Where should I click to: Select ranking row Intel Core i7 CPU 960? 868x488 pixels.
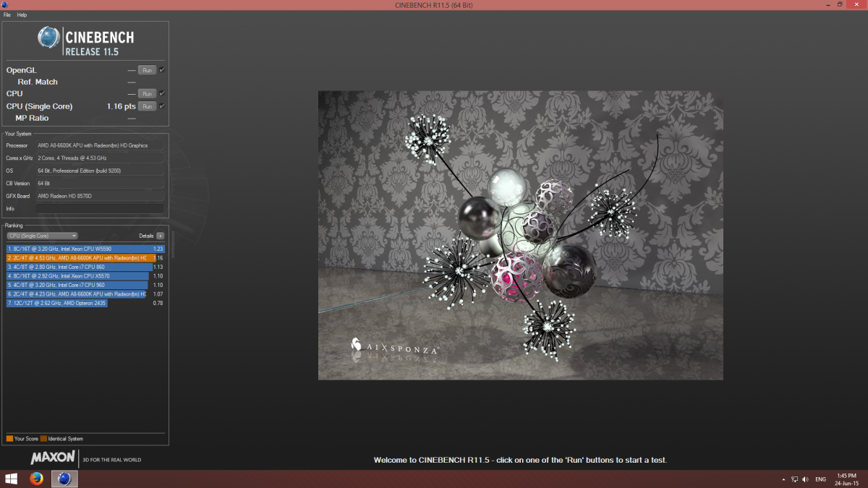click(85, 285)
